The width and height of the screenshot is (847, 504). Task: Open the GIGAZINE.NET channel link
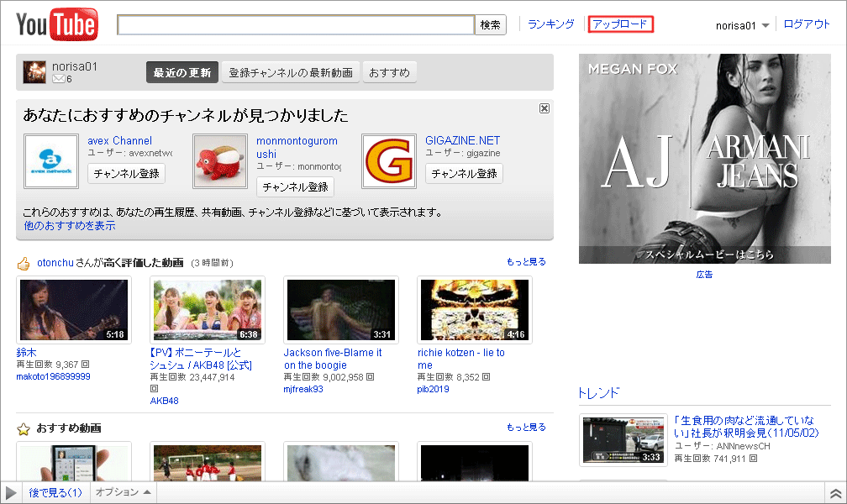point(462,140)
